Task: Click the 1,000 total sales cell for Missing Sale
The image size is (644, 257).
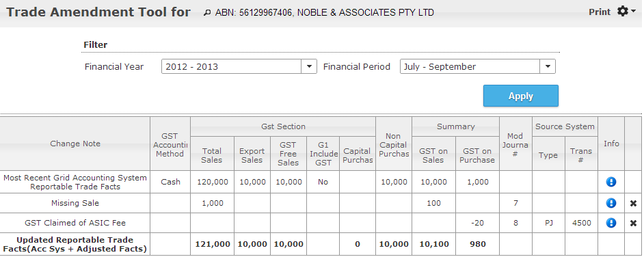Action: coord(212,203)
